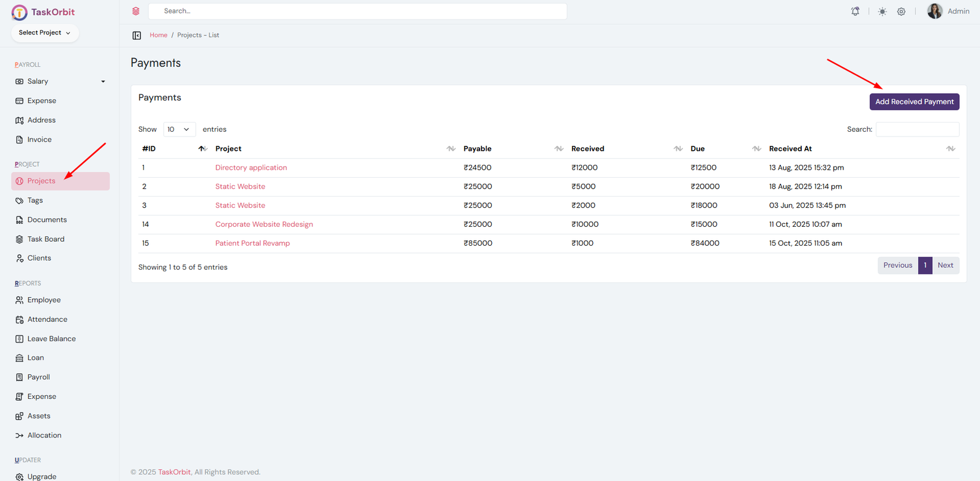Sort table by Payable column
This screenshot has height=481, width=980.
(x=514, y=149)
